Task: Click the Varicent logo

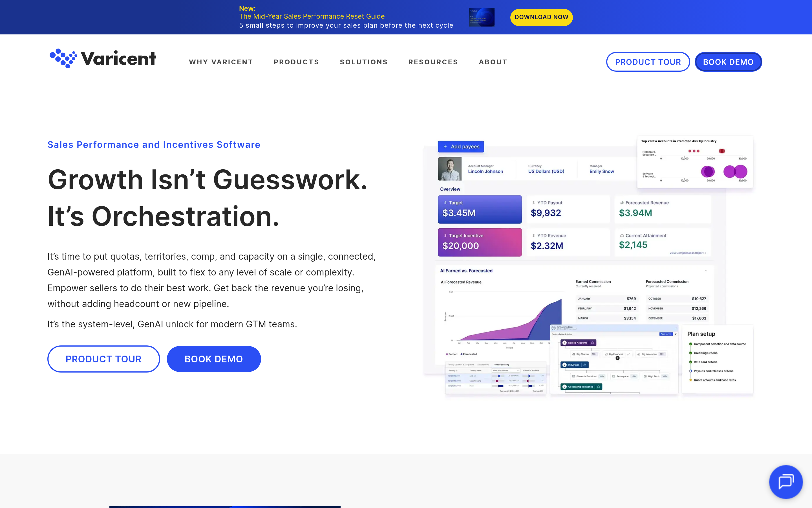Action: 103,58
